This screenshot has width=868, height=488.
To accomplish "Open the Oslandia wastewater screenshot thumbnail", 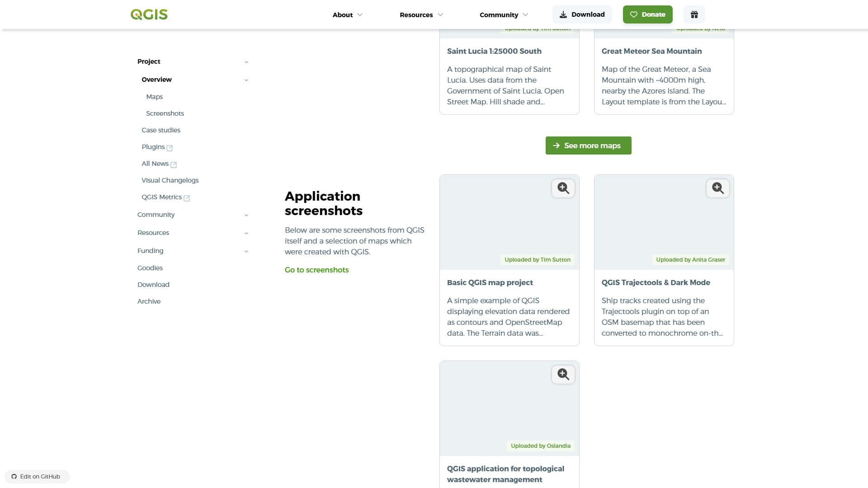I will click(509, 408).
